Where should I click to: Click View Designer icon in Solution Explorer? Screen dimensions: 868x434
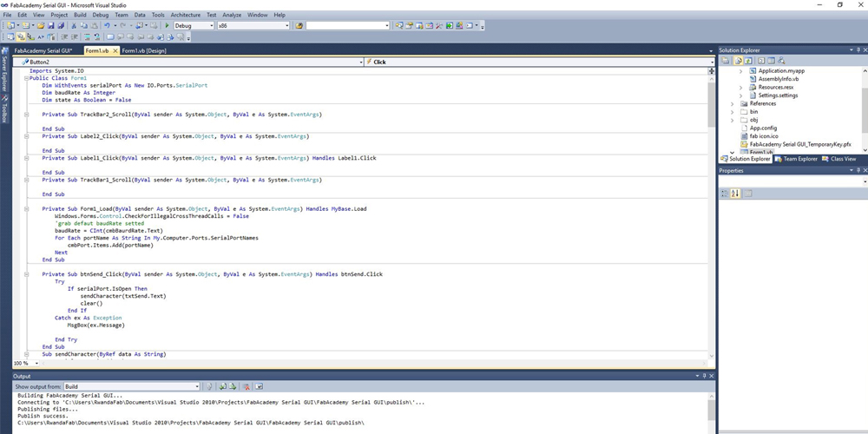click(771, 61)
